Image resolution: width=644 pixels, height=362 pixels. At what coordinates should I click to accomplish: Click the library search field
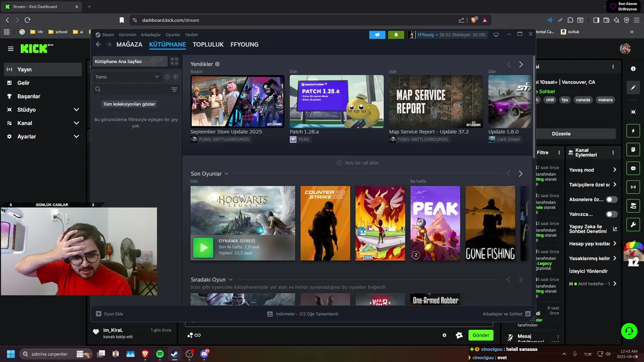[x=131, y=89]
